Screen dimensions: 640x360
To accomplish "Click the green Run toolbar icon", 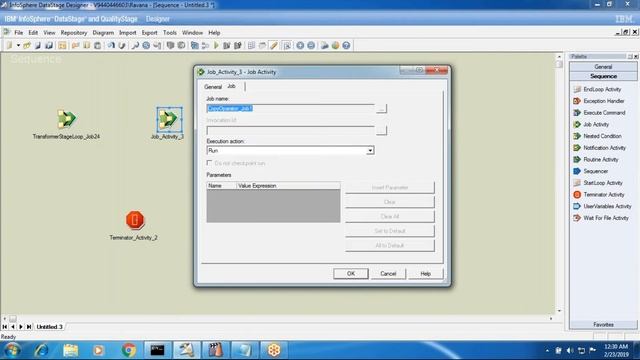I will [216, 45].
